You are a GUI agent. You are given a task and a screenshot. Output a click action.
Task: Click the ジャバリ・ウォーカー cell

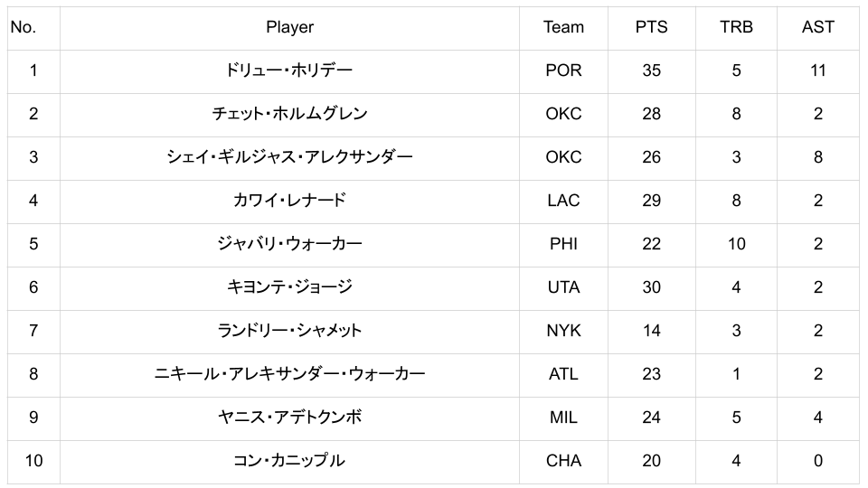click(x=289, y=244)
